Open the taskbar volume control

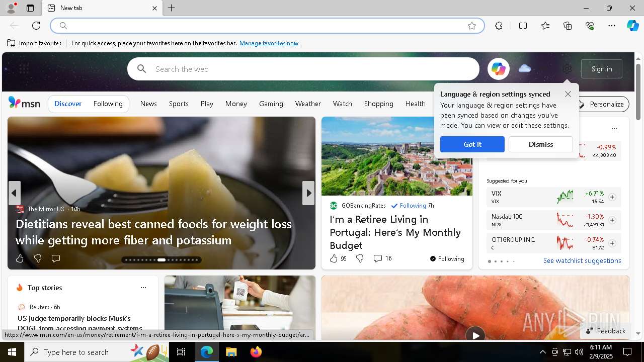(579, 352)
